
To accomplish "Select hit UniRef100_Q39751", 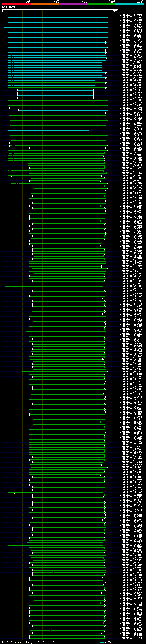I will [x=131, y=37].
